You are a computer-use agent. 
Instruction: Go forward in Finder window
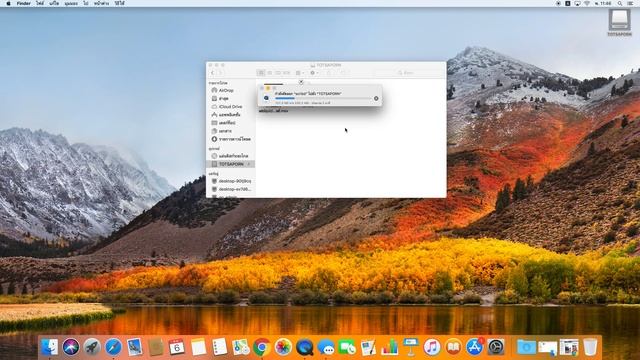[220, 73]
